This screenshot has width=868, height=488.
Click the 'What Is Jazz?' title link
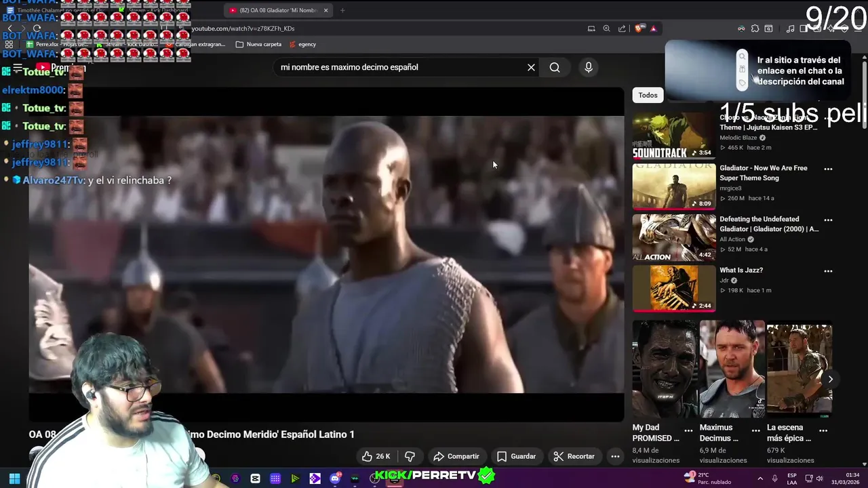point(741,270)
